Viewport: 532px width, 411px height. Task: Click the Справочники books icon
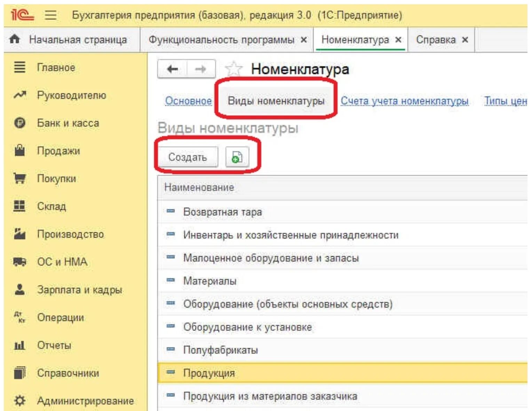(x=19, y=373)
